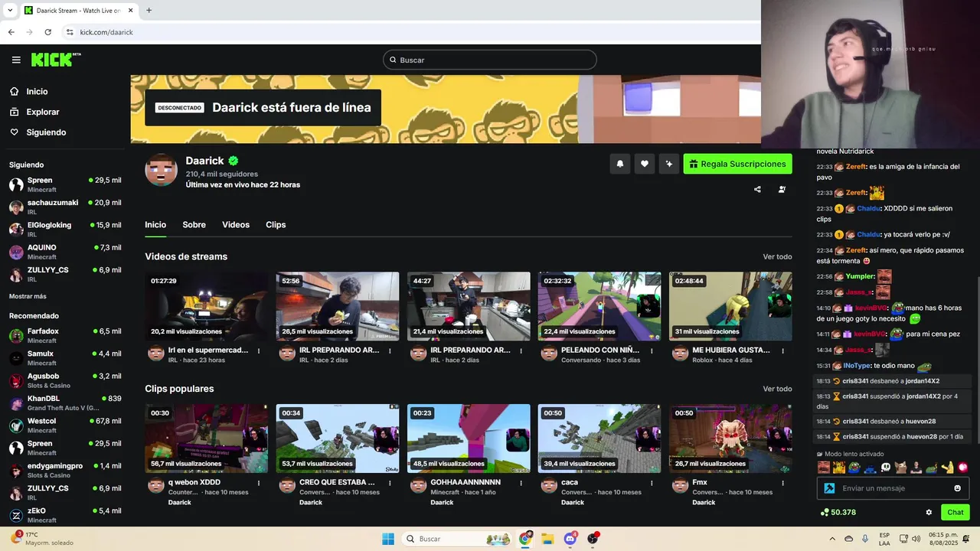Open OBS Studio from the taskbar
The image size is (980, 551).
[593, 539]
